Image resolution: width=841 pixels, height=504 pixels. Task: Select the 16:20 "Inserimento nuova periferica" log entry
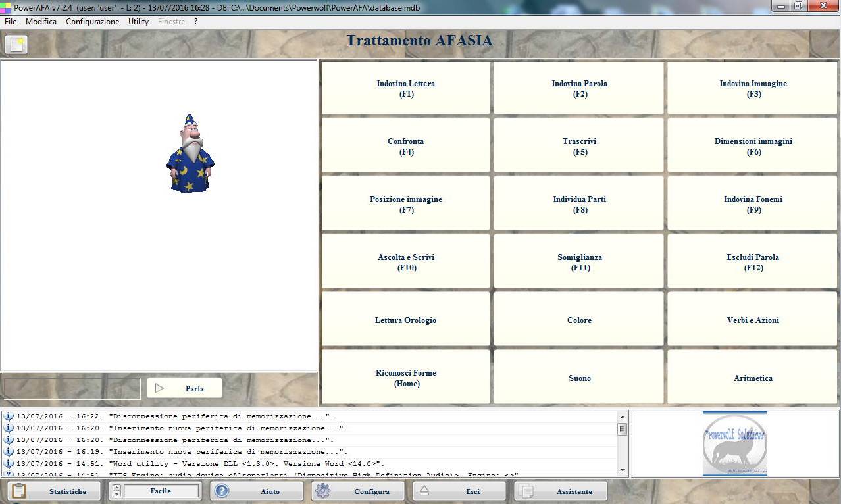[x=309, y=428]
